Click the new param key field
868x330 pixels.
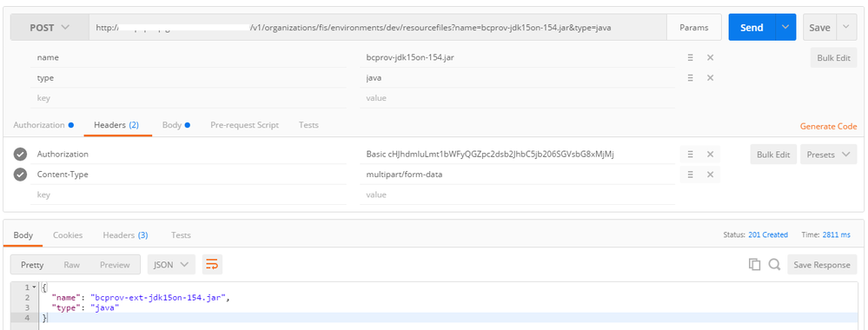pos(189,98)
